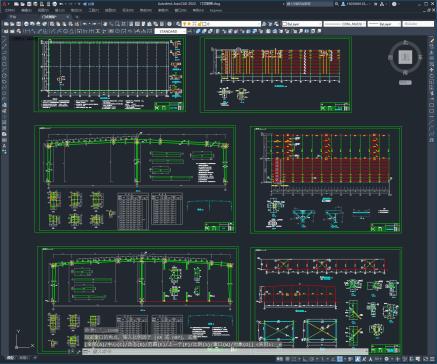Select the Fillet tool in the modify toolbar

click(x=432, y=129)
